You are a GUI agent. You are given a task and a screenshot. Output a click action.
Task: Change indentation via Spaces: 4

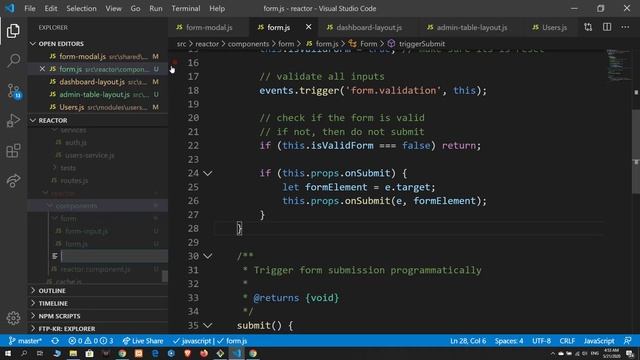[x=509, y=341]
